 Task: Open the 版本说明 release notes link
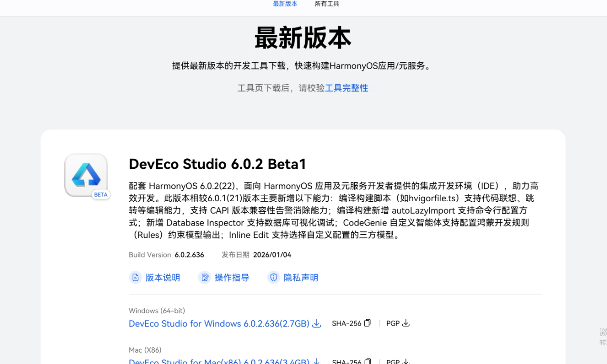pyautogui.click(x=162, y=278)
